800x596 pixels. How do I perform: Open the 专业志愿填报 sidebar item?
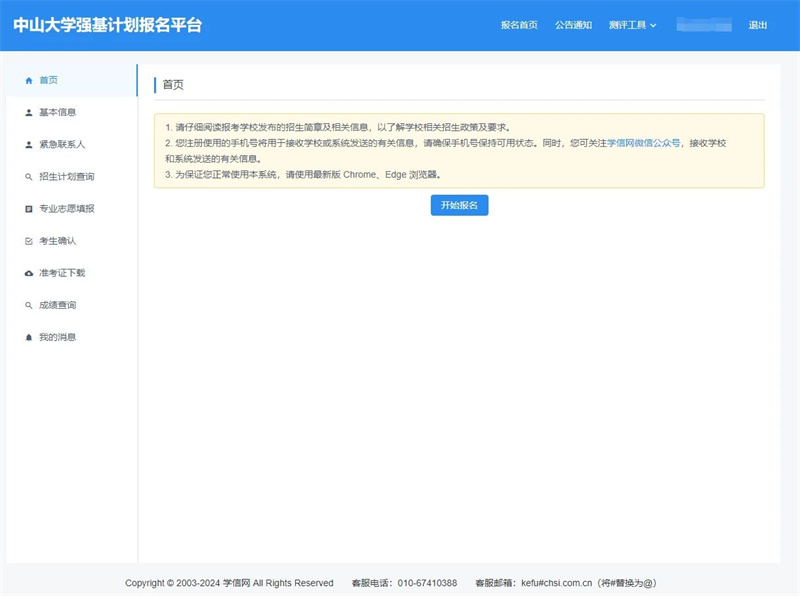click(71, 209)
